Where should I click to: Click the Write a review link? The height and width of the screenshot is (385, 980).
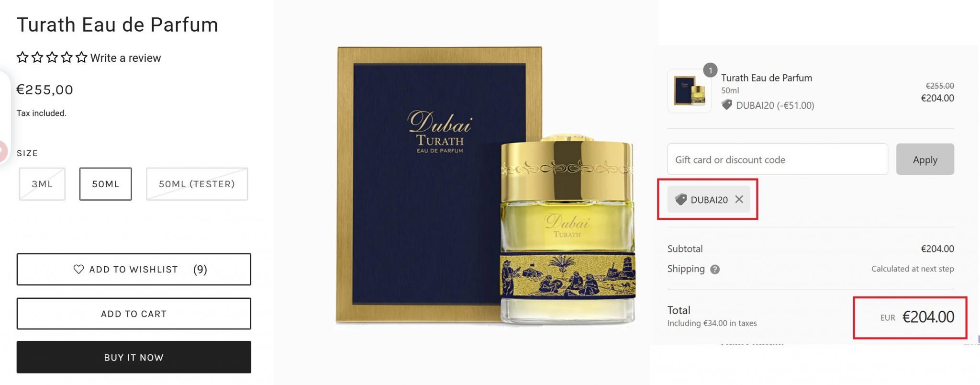point(125,58)
